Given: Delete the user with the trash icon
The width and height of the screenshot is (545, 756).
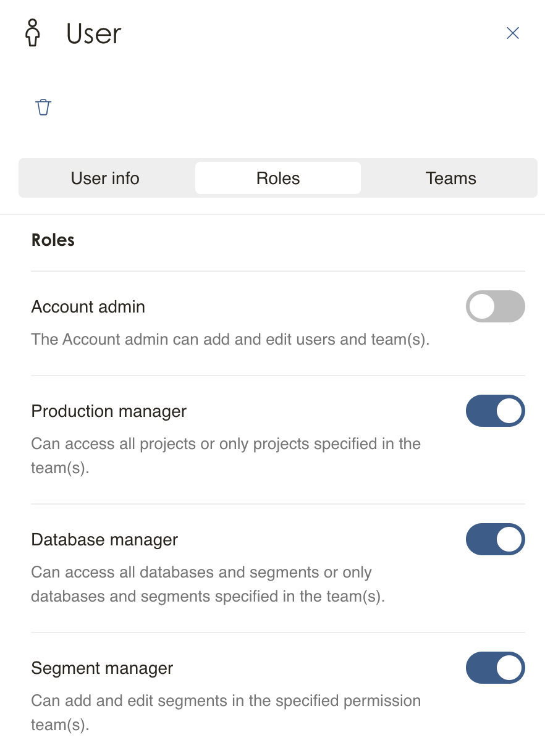Looking at the screenshot, I should pyautogui.click(x=43, y=107).
